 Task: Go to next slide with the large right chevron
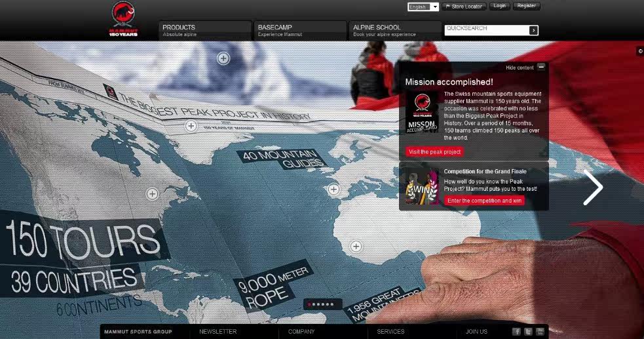[593, 188]
